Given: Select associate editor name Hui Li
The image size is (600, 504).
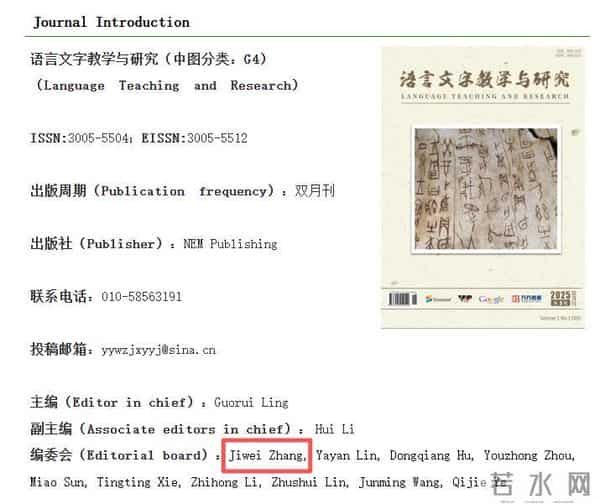Looking at the screenshot, I should tap(334, 429).
